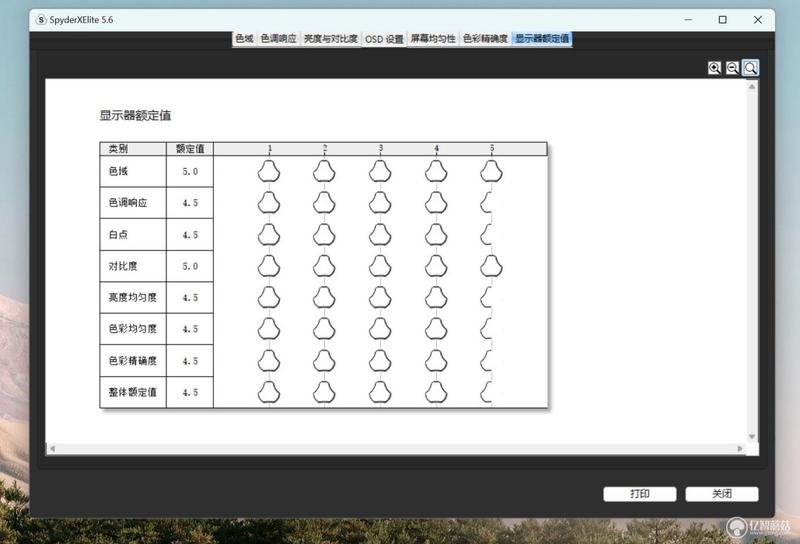Click the 5.0 rating value for 色域
The height and width of the screenshot is (544, 800).
click(x=190, y=172)
